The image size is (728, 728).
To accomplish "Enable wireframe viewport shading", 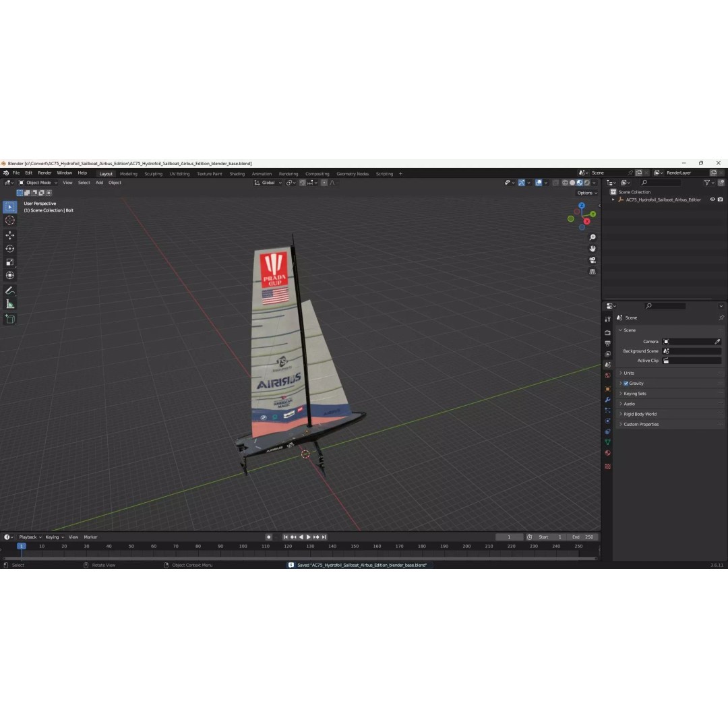I will [565, 183].
